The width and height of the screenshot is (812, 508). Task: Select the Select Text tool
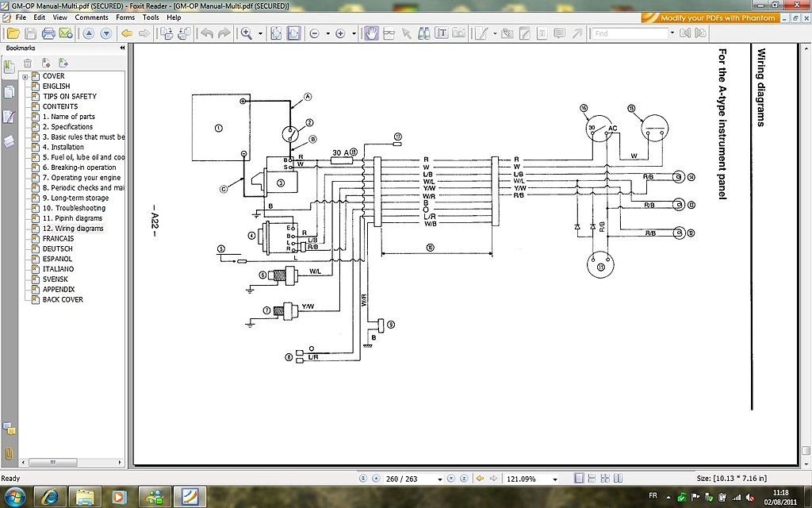tap(441, 33)
